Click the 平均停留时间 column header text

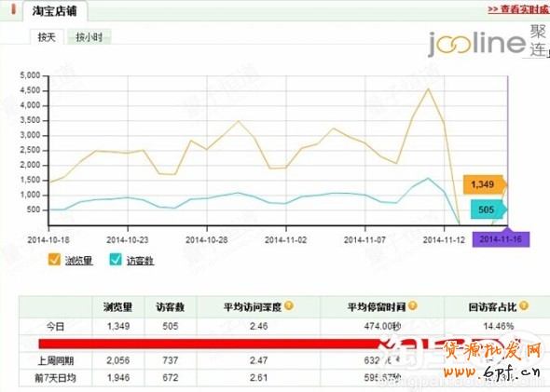[x=377, y=307]
